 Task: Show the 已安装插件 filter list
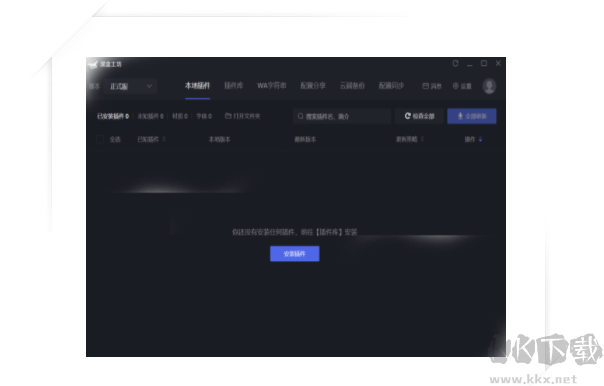[113, 116]
